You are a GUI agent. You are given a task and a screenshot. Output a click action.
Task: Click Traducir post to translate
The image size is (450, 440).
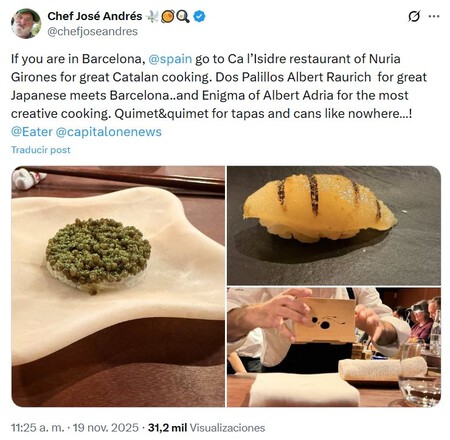click(41, 150)
